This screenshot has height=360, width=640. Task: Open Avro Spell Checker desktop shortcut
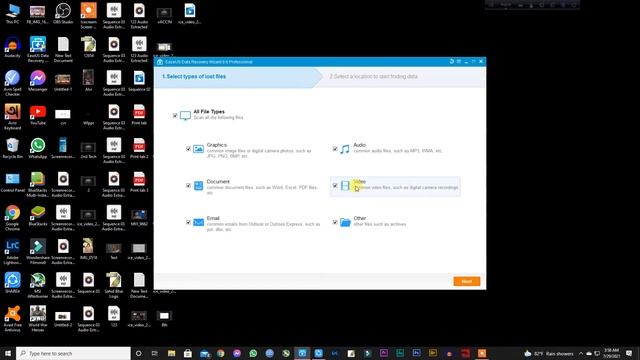tap(12, 83)
